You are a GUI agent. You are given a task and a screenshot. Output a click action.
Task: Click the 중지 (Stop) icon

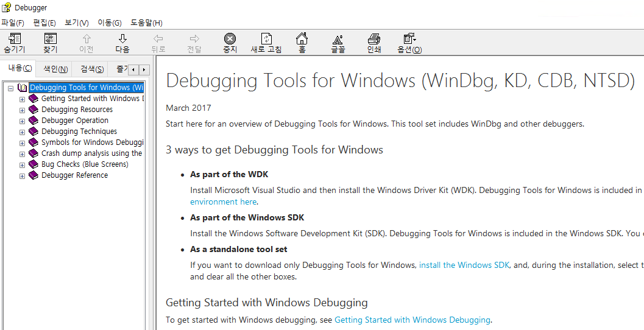[x=230, y=39]
